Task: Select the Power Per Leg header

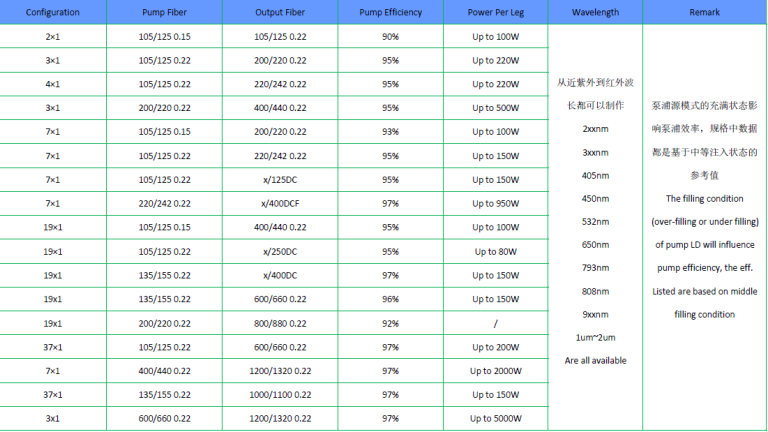Action: [x=496, y=12]
